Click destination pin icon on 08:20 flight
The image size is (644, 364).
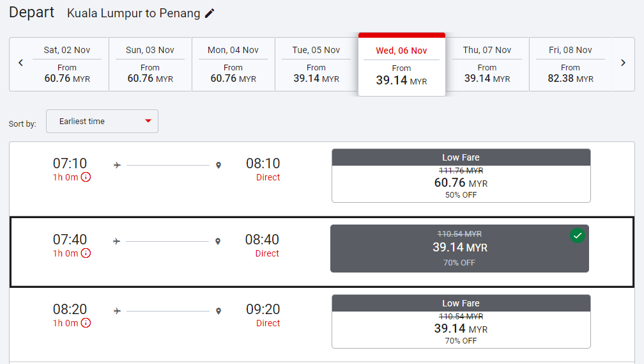pos(218,311)
